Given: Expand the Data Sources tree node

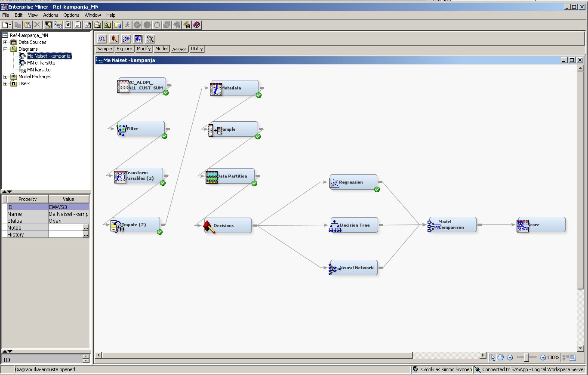Looking at the screenshot, I should (5, 42).
